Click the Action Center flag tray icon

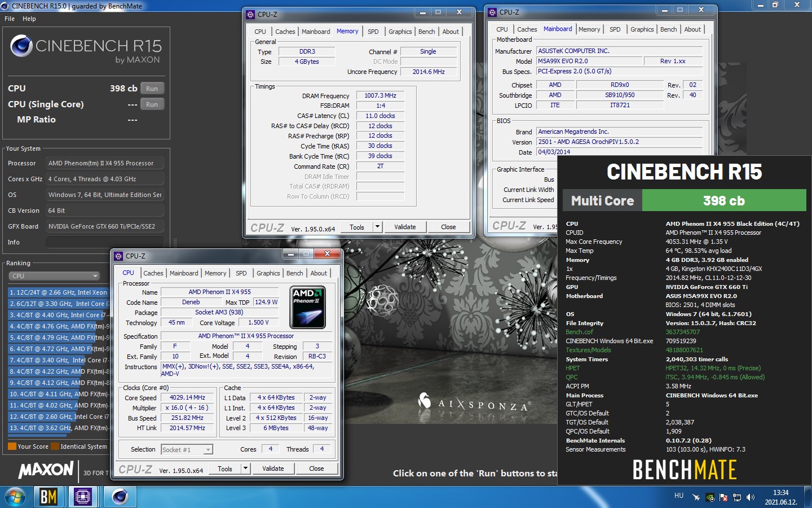(723, 497)
